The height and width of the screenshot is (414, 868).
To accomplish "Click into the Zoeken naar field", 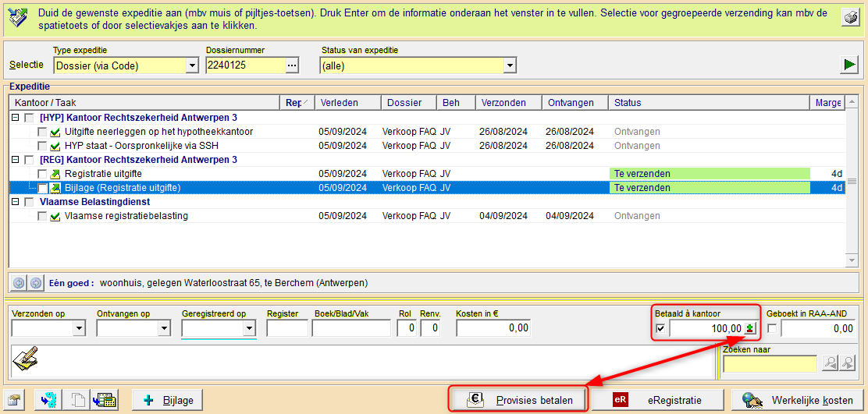I will click(770, 363).
